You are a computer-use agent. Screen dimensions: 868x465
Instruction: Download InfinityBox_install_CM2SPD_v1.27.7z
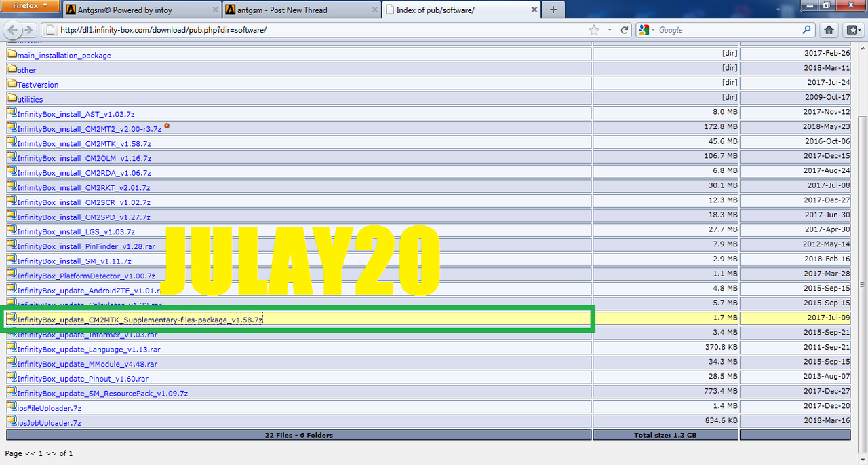83,217
